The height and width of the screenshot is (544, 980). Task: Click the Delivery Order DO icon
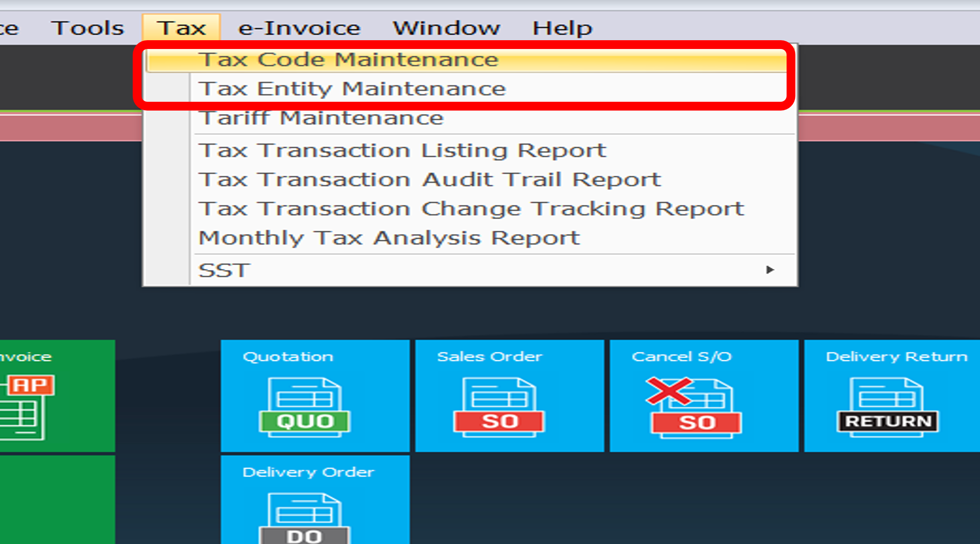(x=304, y=519)
